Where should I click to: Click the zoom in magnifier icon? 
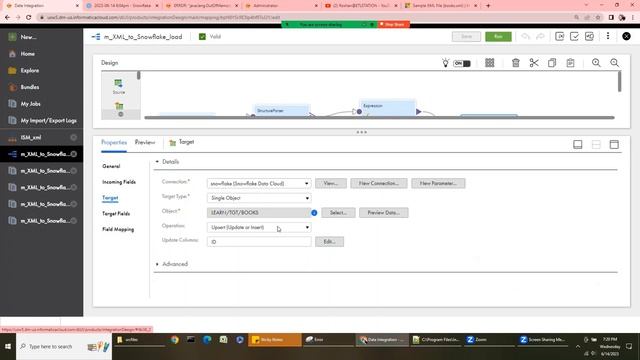tap(596, 63)
